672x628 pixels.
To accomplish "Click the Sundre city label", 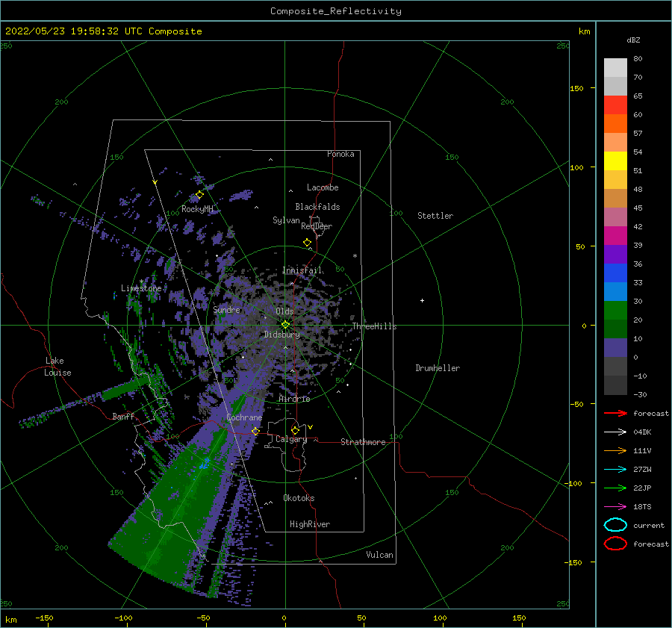I will point(227,309).
